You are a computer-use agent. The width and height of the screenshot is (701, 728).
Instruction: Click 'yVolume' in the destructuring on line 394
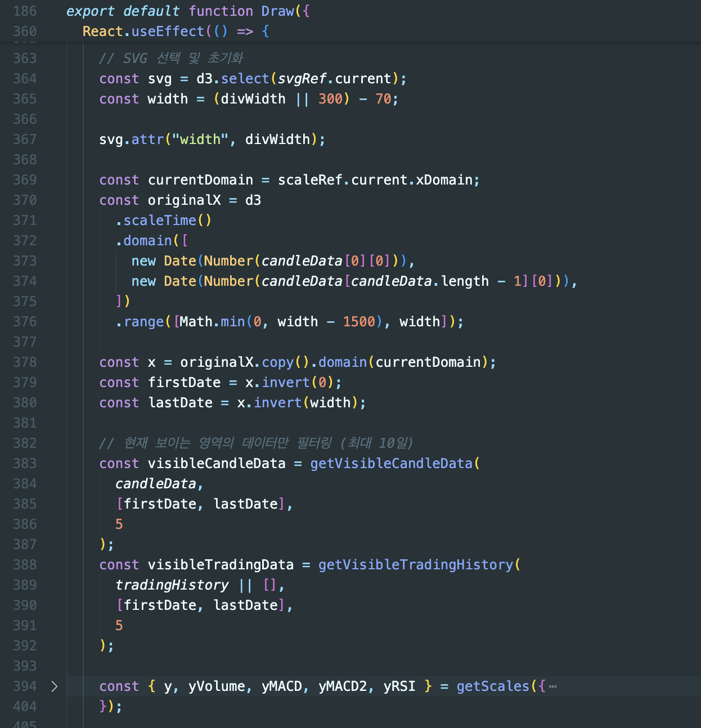click(217, 686)
